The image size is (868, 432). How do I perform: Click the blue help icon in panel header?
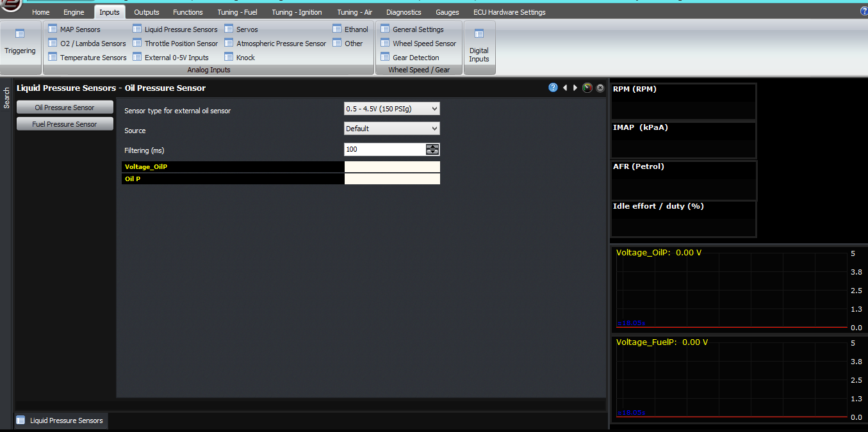[553, 88]
